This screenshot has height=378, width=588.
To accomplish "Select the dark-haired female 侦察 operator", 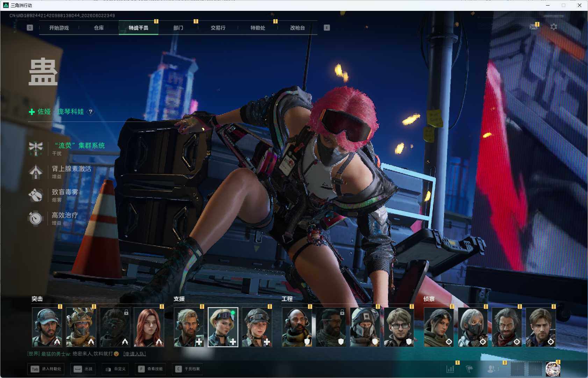I will point(439,327).
